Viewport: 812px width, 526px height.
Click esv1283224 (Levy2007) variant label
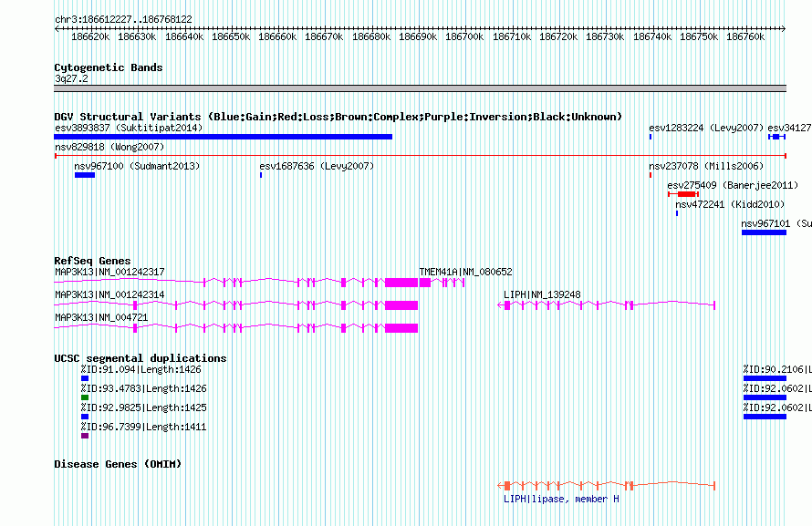tap(706, 128)
